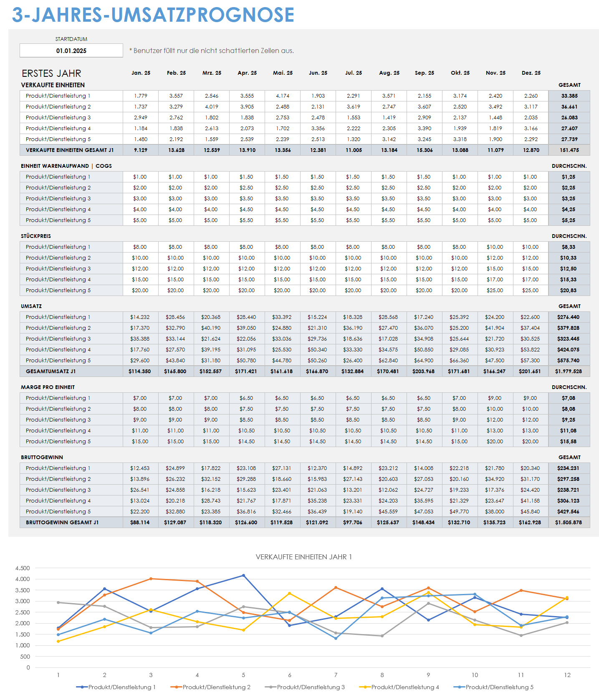Click legend entry Produkt/Dienstleistung 4
The height and width of the screenshot is (700, 599).
399,687
